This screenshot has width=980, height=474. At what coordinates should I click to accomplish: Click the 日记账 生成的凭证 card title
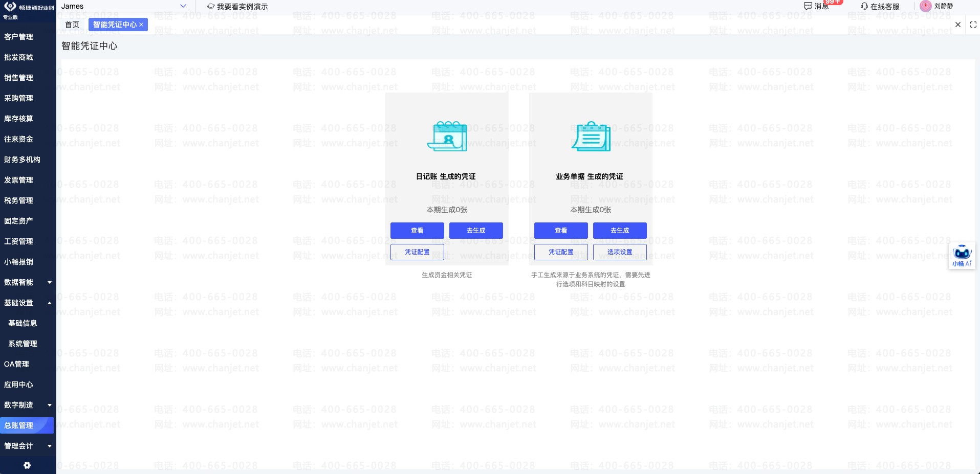tap(446, 176)
